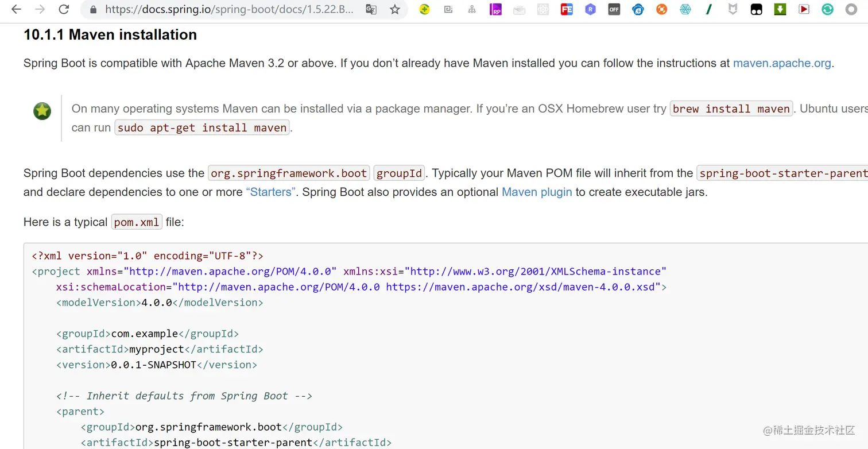The height and width of the screenshot is (449, 868).
Task: Click the spring-boot-starter-parent inline code
Action: click(x=782, y=173)
